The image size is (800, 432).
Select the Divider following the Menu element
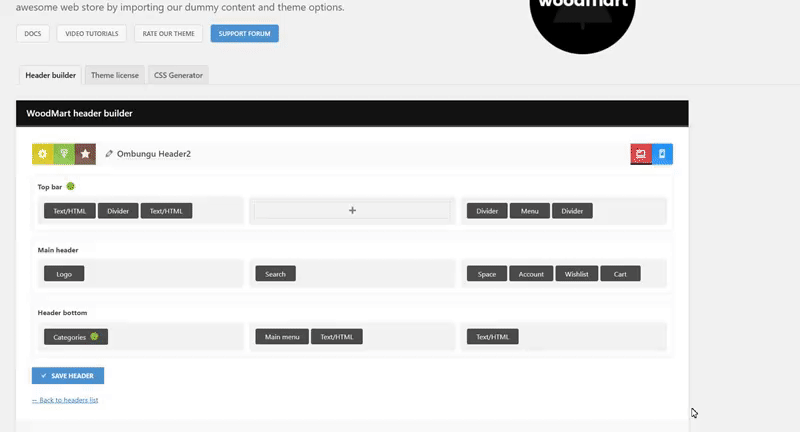[x=572, y=211]
